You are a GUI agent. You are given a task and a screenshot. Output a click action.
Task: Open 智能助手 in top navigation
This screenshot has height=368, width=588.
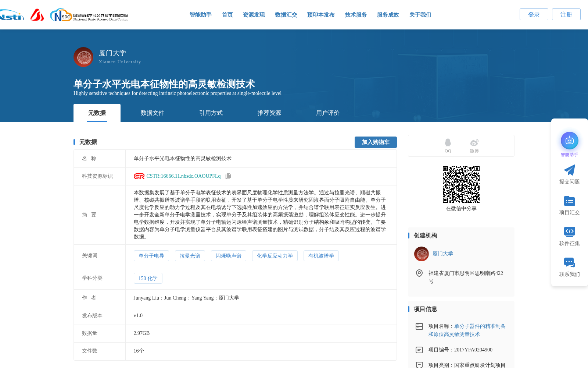point(201,15)
